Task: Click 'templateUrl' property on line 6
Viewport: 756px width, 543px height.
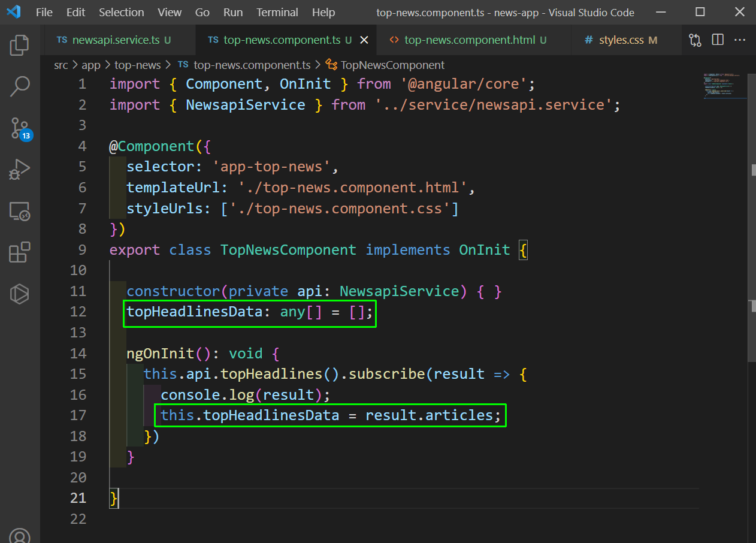Action: coord(174,188)
